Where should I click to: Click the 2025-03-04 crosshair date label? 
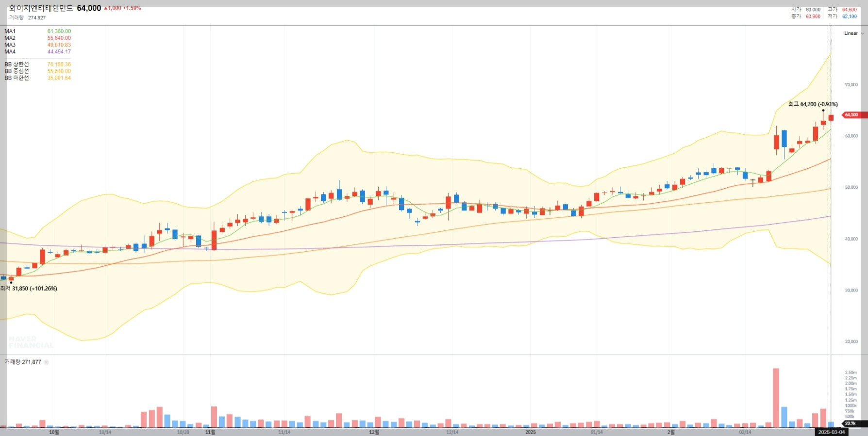coord(831,432)
